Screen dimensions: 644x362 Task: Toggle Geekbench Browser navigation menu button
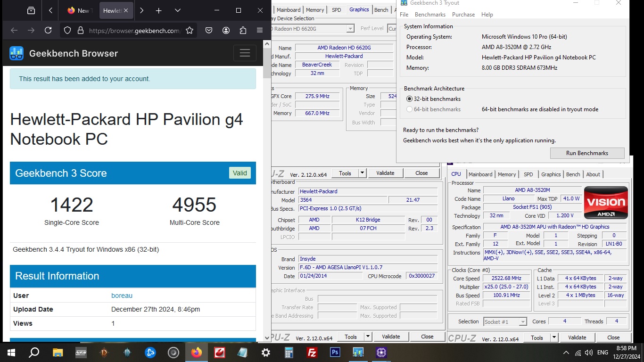(x=245, y=53)
